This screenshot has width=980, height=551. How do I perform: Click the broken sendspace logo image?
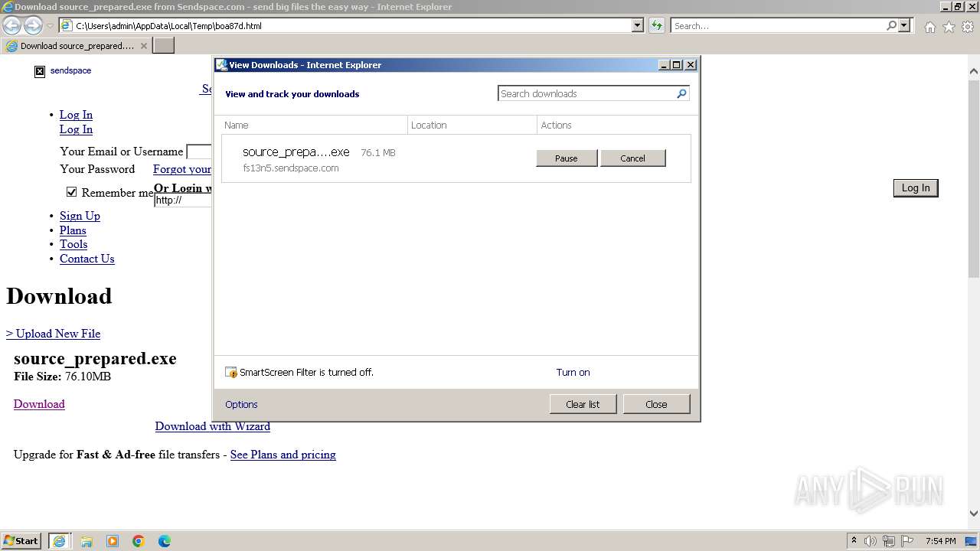pos(40,71)
